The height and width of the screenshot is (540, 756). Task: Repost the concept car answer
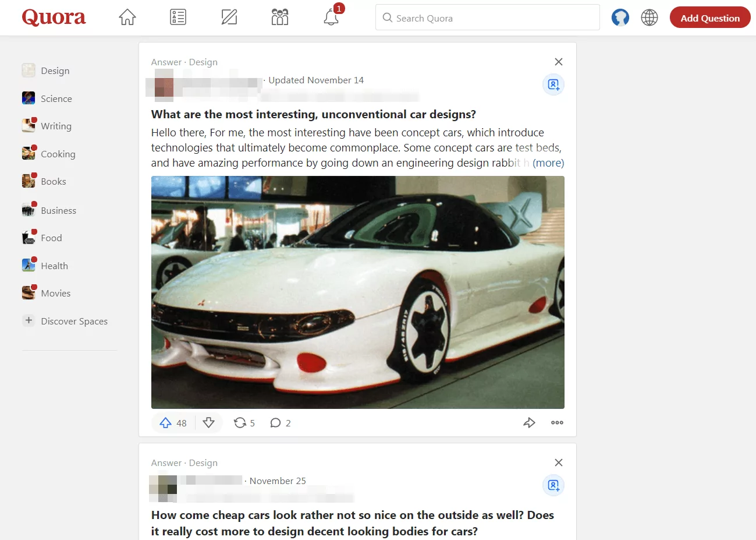239,422
